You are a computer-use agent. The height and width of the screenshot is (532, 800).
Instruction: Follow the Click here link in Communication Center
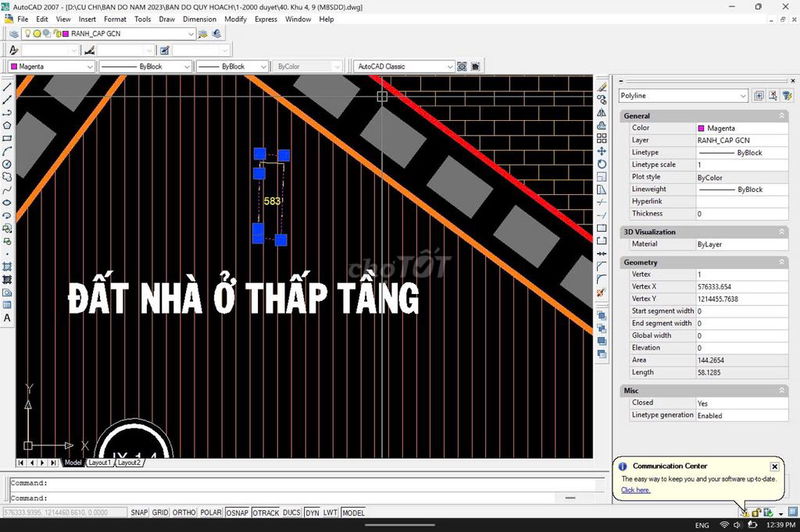point(635,490)
